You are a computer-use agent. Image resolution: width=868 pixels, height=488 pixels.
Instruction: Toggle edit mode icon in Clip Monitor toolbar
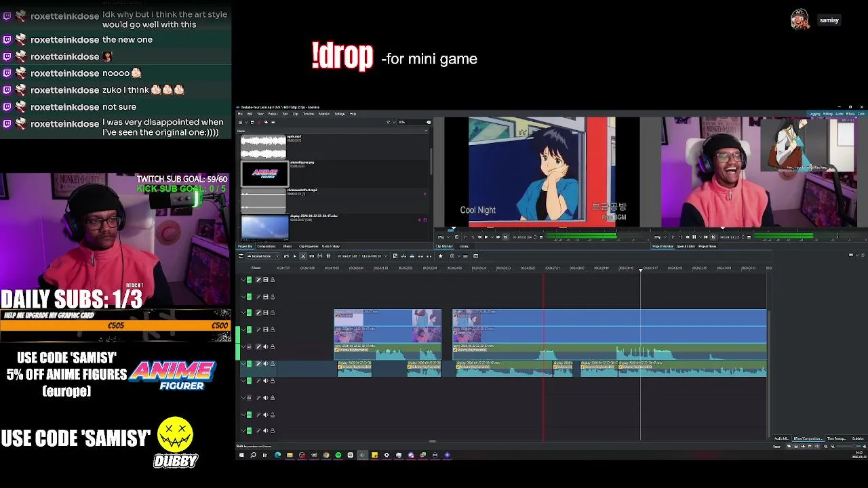tap(505, 237)
